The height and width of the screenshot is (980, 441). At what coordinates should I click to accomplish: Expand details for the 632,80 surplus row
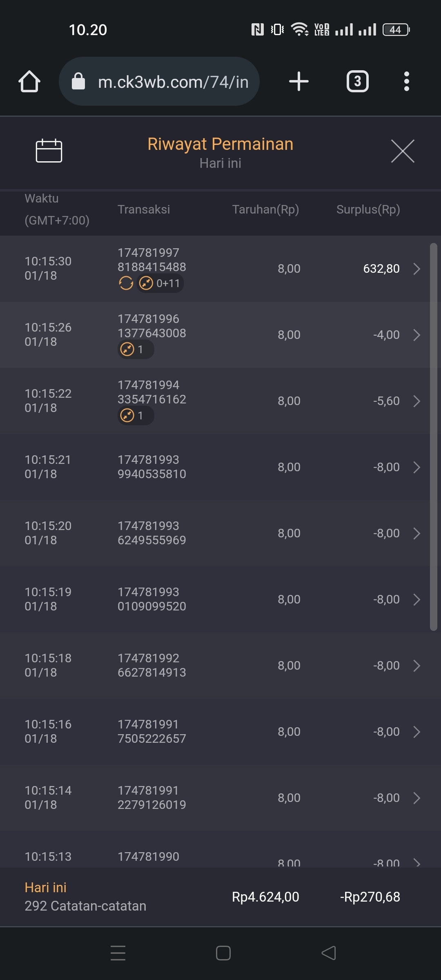tap(416, 269)
